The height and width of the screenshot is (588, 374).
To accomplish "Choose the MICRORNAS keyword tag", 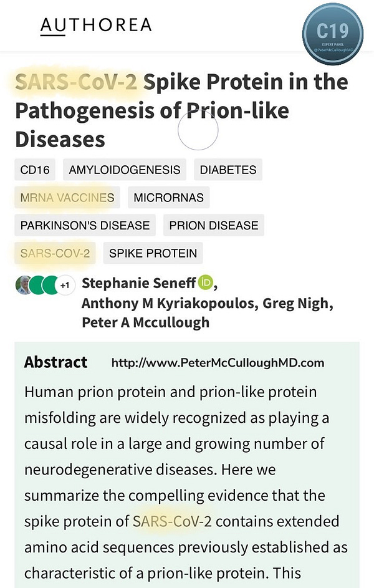I will point(168,198).
